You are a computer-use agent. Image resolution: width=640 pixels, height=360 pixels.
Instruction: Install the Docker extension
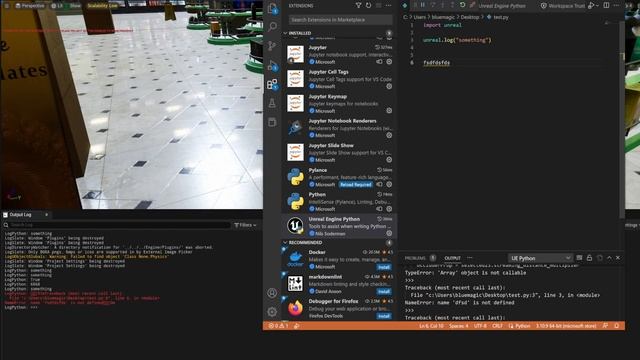coord(384,267)
